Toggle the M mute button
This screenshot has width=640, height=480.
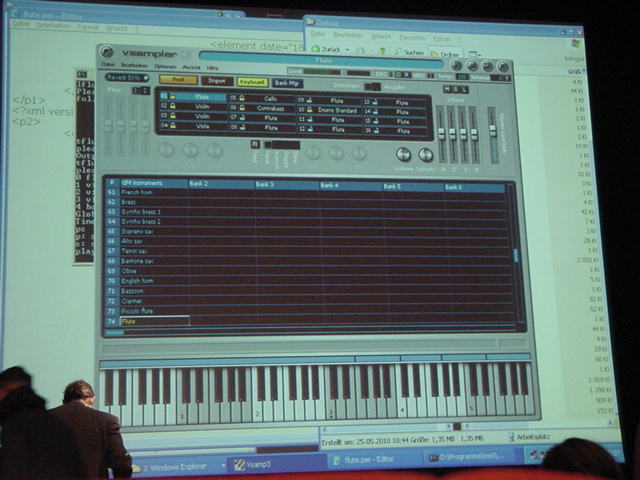[447, 89]
